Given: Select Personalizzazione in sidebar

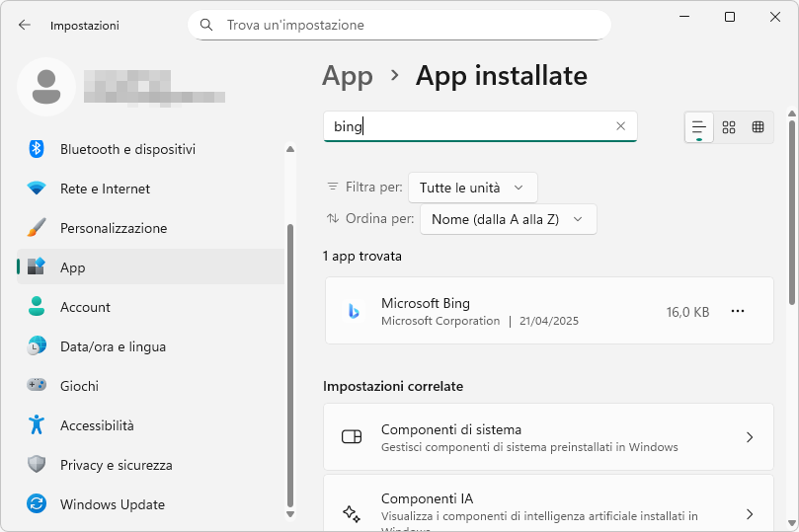Looking at the screenshot, I should (x=151, y=228).
